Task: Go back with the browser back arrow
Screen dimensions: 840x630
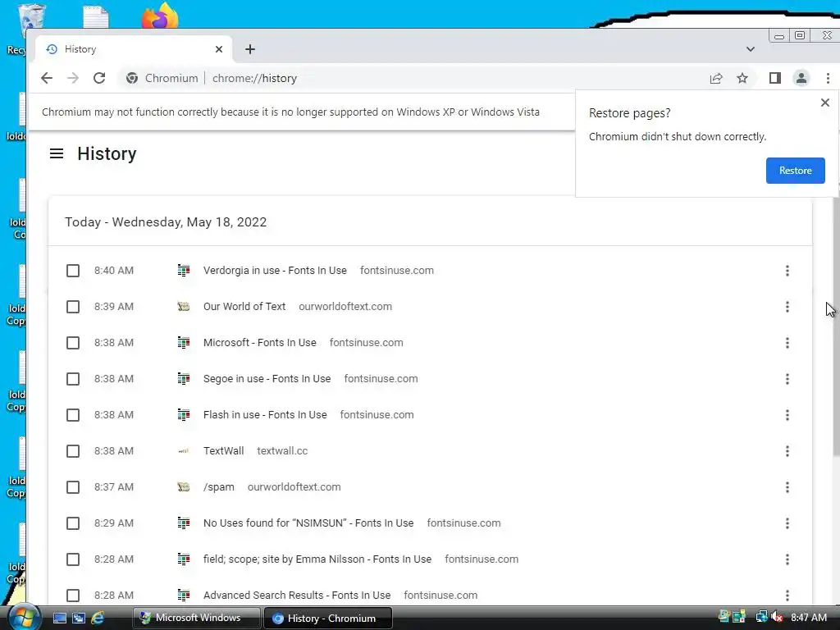Action: click(x=47, y=78)
